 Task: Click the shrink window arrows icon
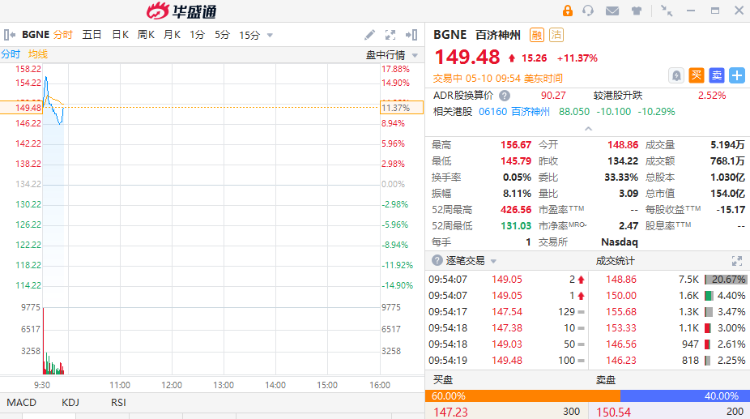coord(666,11)
